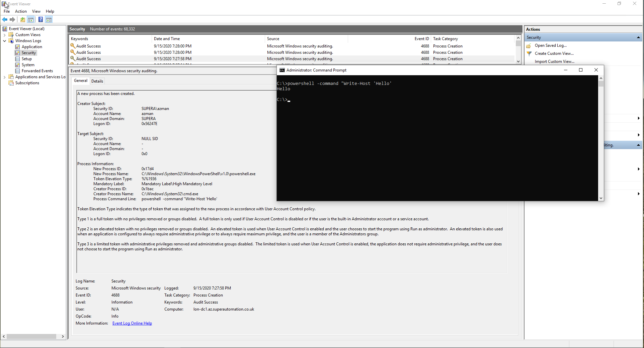Click Create Custom View filter action
644x348 pixels.
pyautogui.click(x=554, y=53)
